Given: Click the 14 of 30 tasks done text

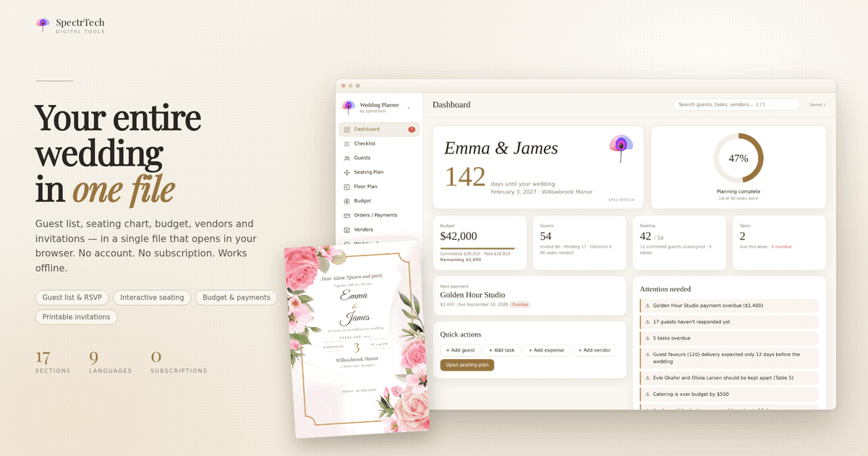Looking at the screenshot, I should (739, 198).
